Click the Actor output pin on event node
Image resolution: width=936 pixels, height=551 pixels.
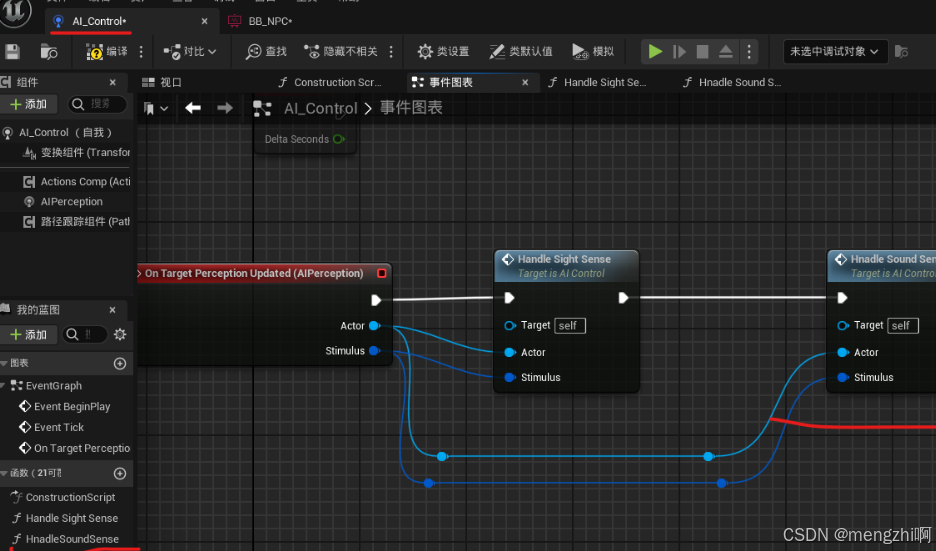(375, 326)
